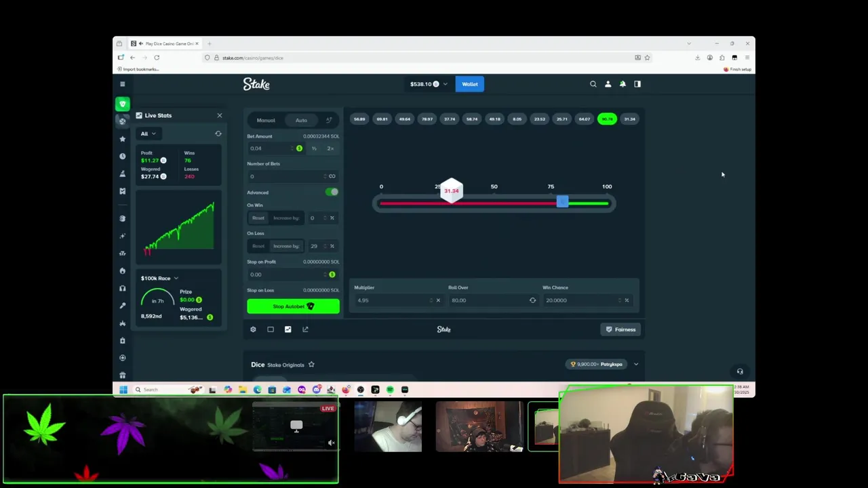Click Finish setup in browser
The height and width of the screenshot is (488, 868).
click(738, 69)
